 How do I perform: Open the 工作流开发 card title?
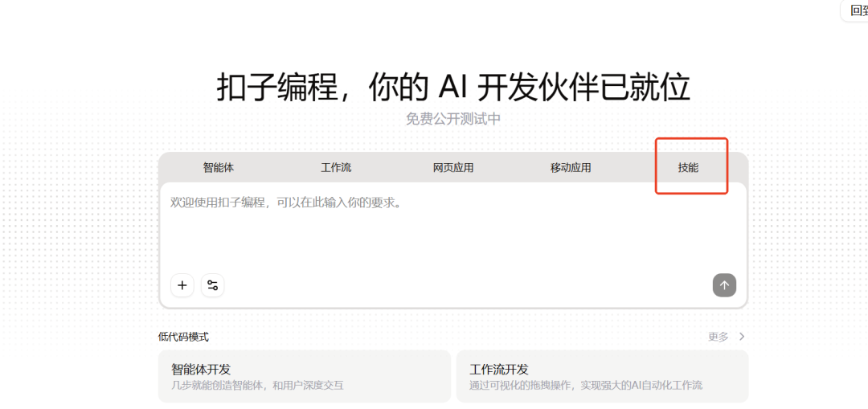pyautogui.click(x=499, y=370)
